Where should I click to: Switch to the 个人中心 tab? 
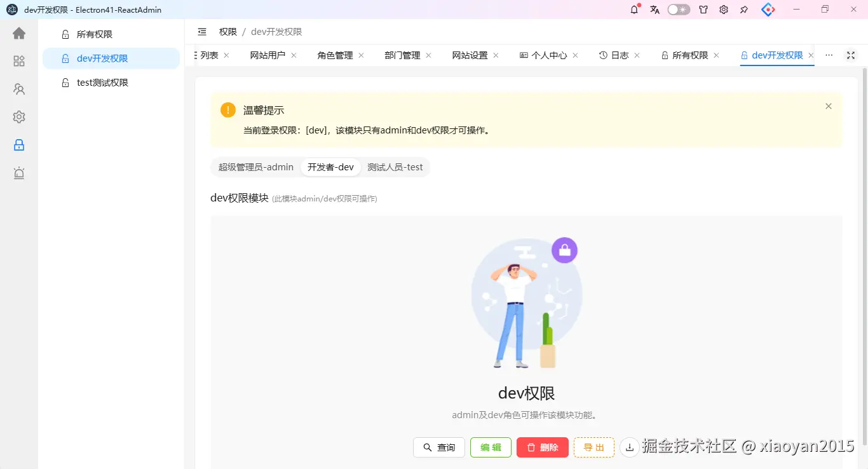point(543,55)
